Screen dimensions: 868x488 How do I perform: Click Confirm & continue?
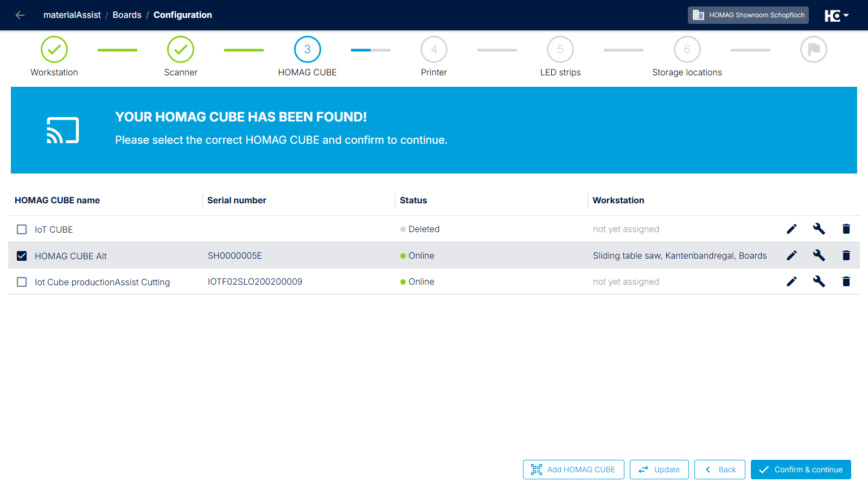[801, 470]
